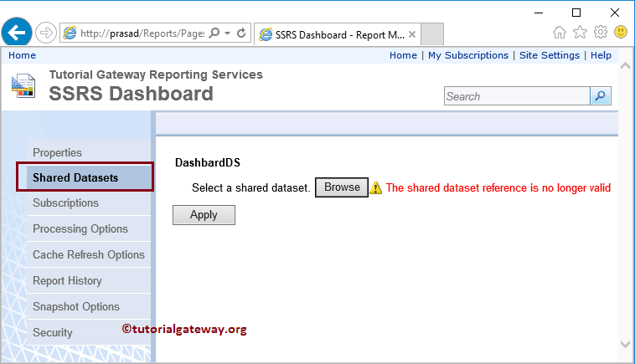
Task: Open the Help link
Action: [x=601, y=55]
